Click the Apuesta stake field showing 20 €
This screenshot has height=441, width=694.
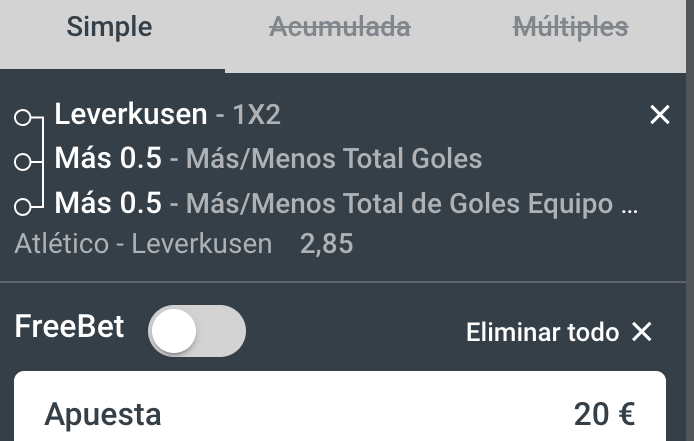click(340, 406)
